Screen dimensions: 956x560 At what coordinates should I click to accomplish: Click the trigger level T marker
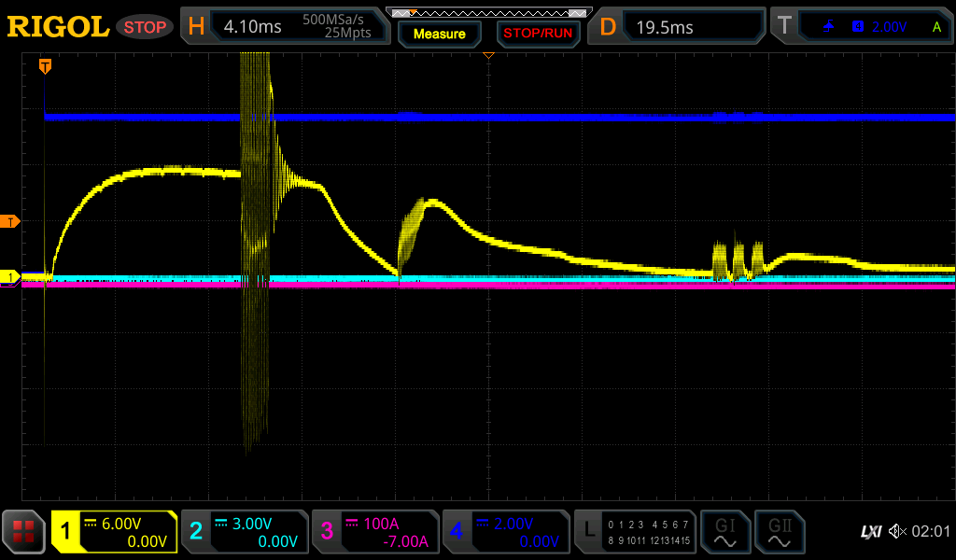click(x=11, y=221)
